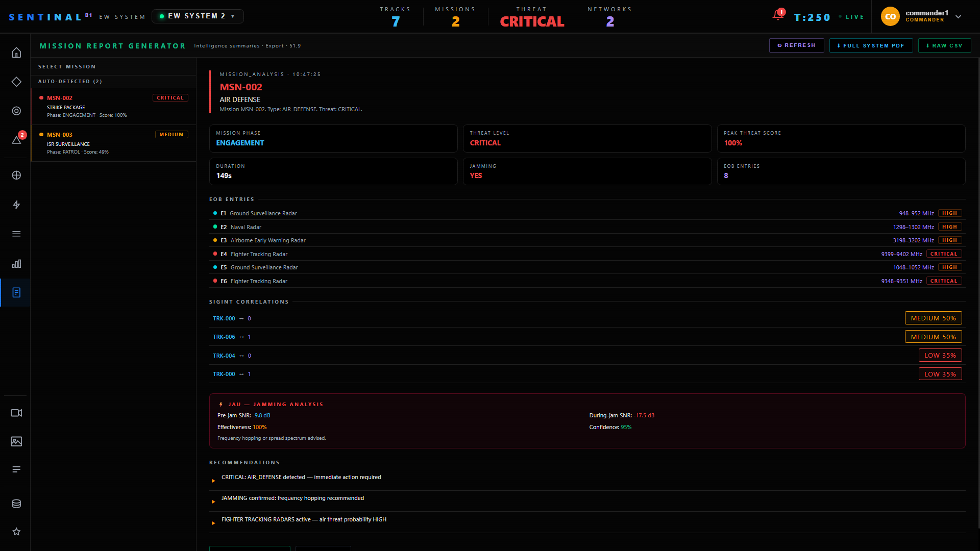
Task: Open the bar chart analytics icon
Action: point(16,264)
